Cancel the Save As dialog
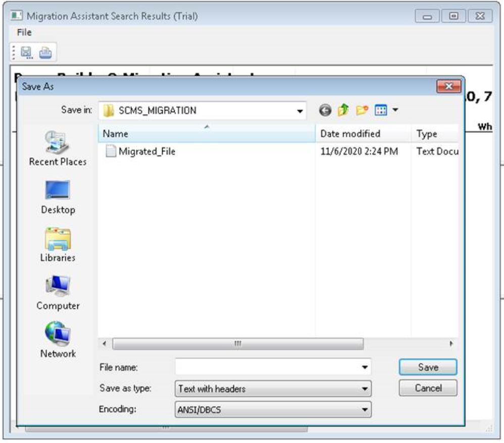The image size is (504, 443). tap(428, 388)
